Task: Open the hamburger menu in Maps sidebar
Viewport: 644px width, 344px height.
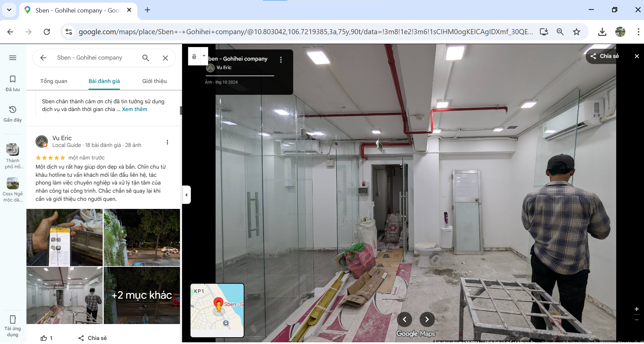Action: coord(13,58)
